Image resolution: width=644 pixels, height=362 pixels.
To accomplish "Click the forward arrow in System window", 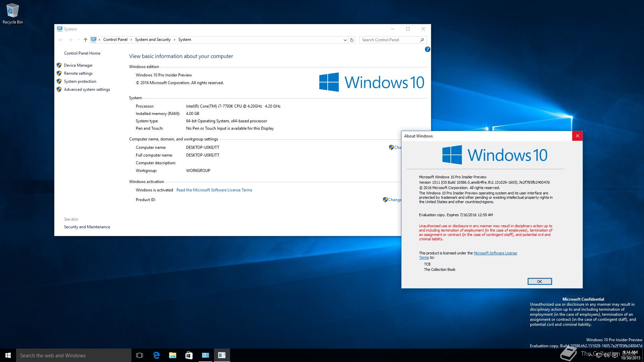I will 70,40.
